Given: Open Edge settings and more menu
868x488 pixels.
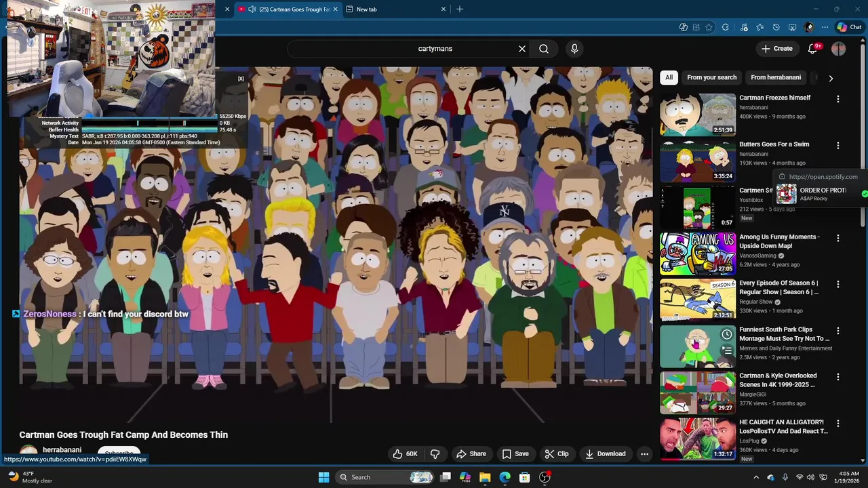Looking at the screenshot, I should click(x=825, y=27).
